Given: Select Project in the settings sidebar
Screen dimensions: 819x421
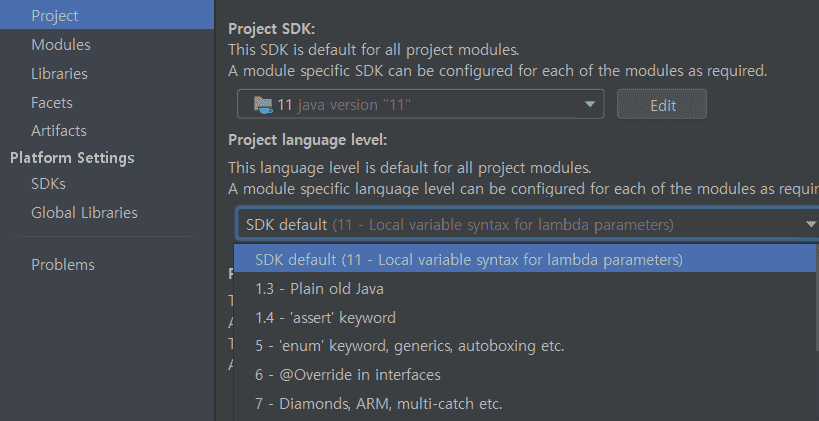Looking at the screenshot, I should click(x=55, y=16).
